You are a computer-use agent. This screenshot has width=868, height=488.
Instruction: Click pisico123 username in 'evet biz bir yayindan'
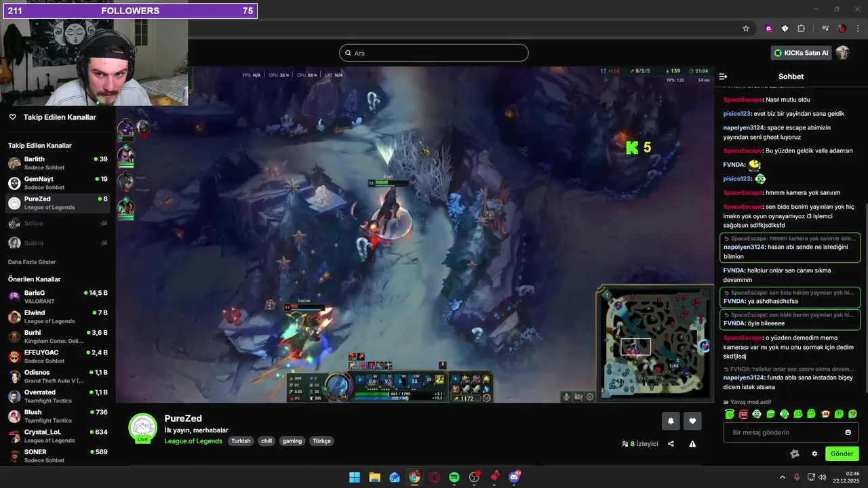[x=737, y=114]
